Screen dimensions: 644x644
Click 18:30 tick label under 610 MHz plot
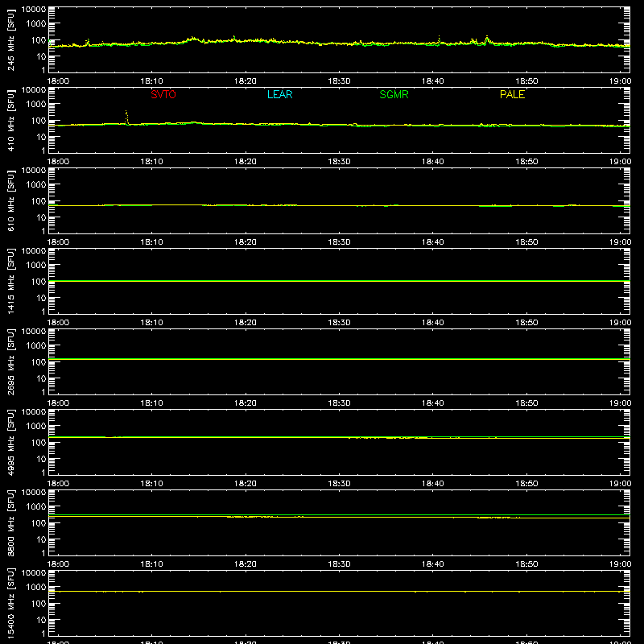click(339, 242)
